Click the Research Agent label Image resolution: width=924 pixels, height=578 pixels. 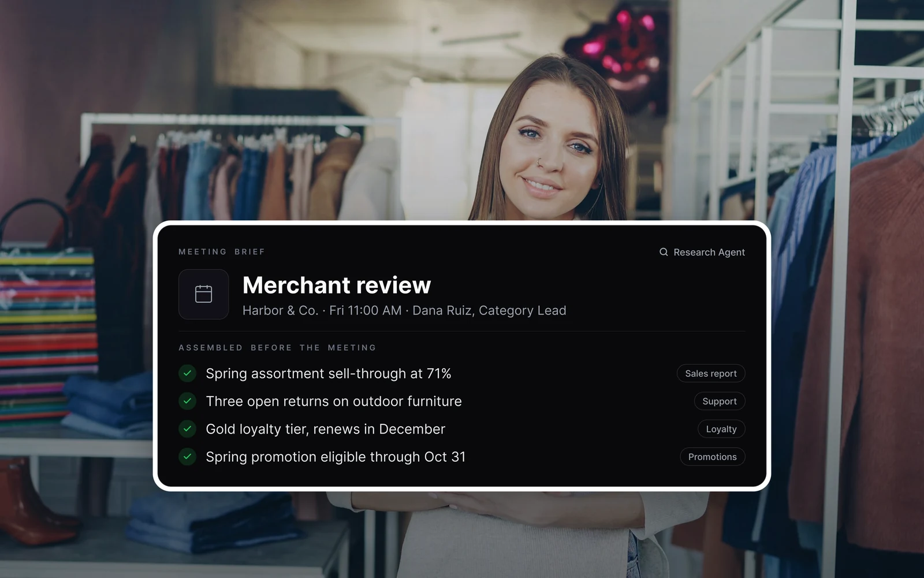coord(709,252)
